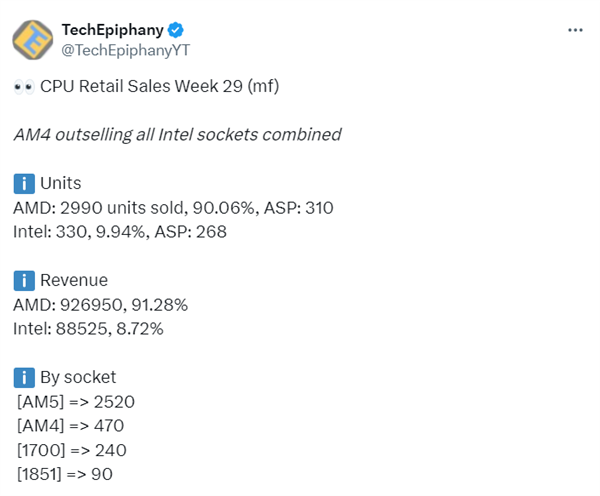Open the three-dot more options menu
The width and height of the screenshot is (600, 496).
(x=575, y=30)
